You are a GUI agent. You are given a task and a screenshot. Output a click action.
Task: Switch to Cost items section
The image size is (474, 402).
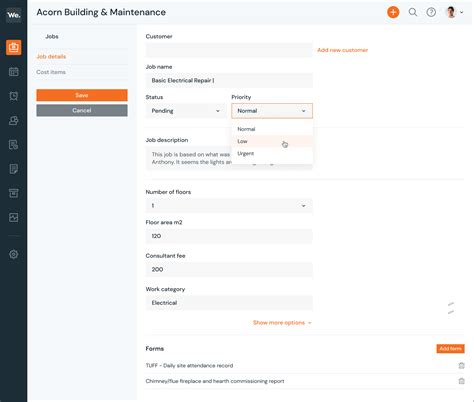pyautogui.click(x=51, y=72)
